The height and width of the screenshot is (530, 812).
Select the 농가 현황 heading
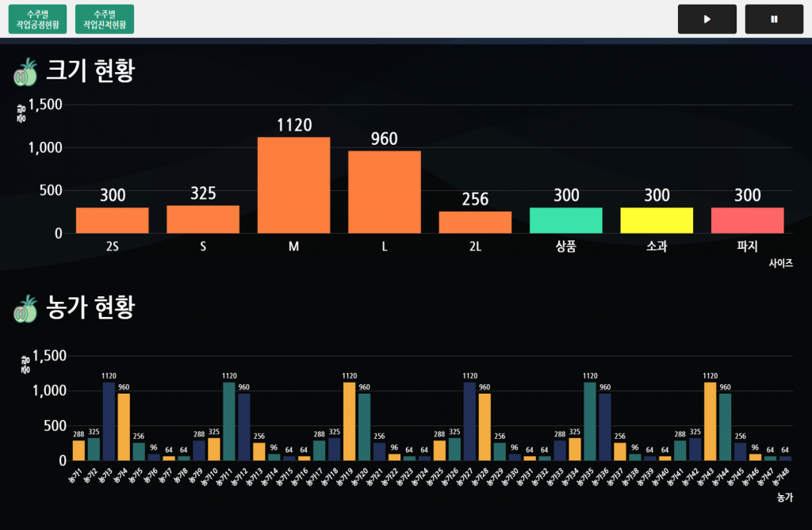90,307
